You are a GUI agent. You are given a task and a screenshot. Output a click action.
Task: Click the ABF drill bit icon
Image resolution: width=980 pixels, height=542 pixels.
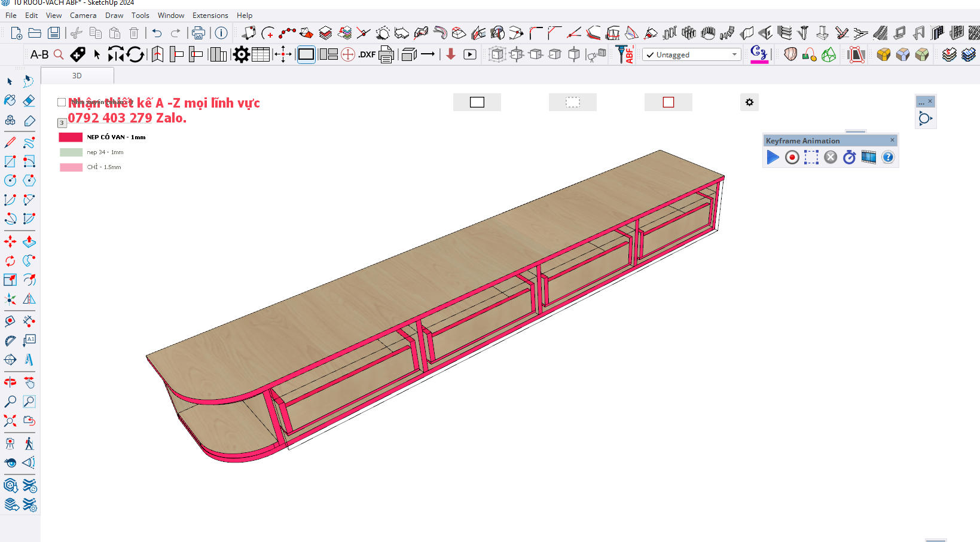[624, 55]
